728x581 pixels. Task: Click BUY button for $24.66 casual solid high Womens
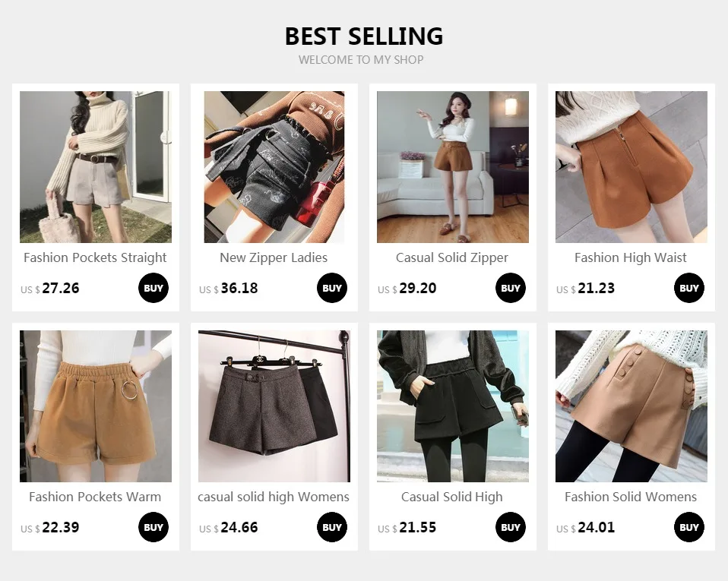click(x=332, y=527)
